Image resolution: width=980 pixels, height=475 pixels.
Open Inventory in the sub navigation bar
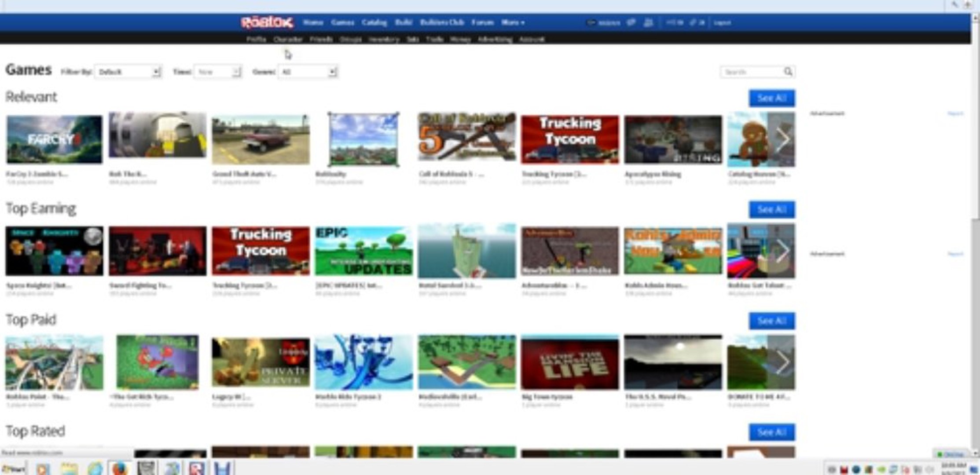pos(384,40)
